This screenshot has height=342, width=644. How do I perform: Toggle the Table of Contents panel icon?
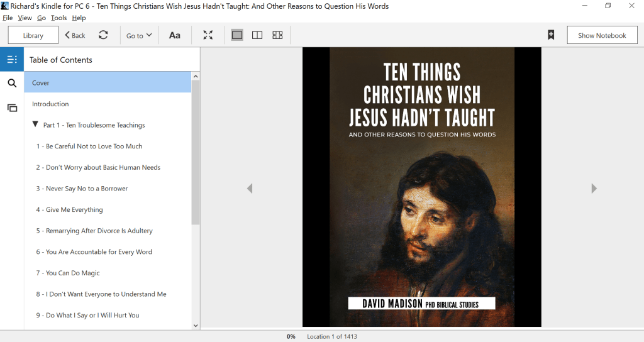tap(12, 60)
